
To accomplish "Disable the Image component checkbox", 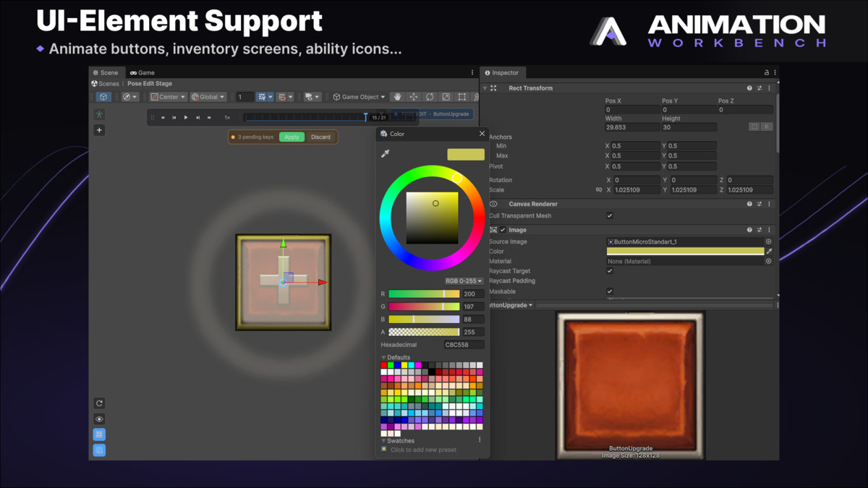I will click(x=503, y=230).
